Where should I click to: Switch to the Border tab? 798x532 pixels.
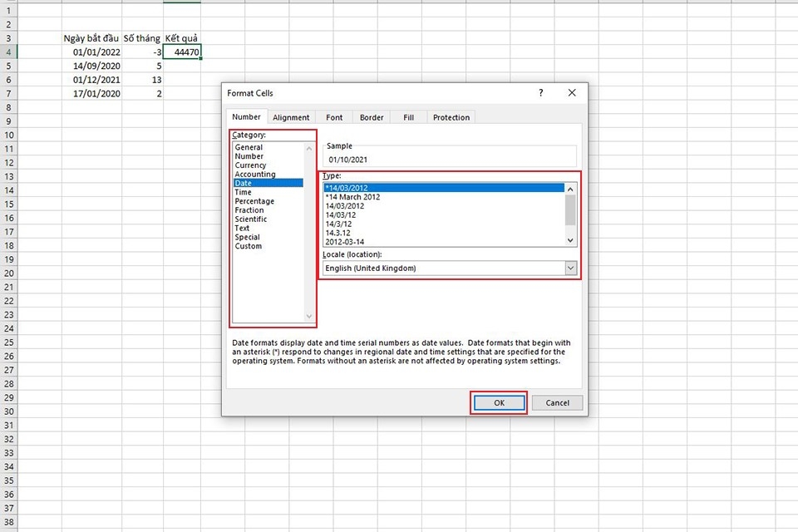[371, 117]
